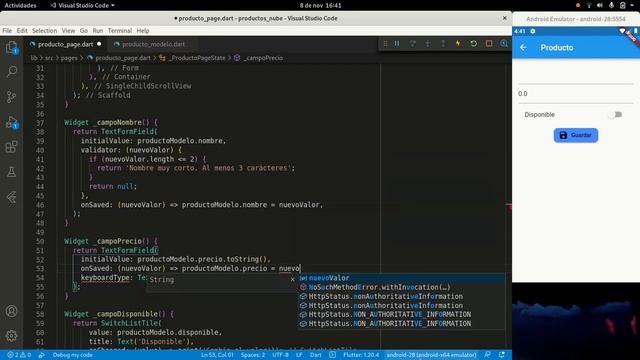Open the View menu
Viewport: 640px width, 360px height.
point(68,31)
